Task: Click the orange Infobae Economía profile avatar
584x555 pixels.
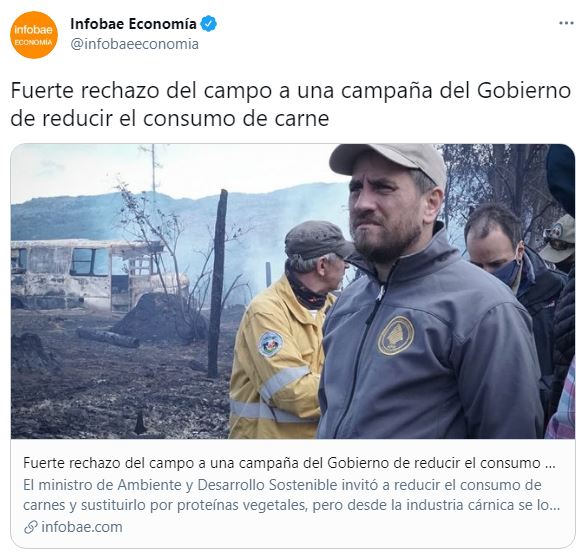Action: tap(34, 35)
